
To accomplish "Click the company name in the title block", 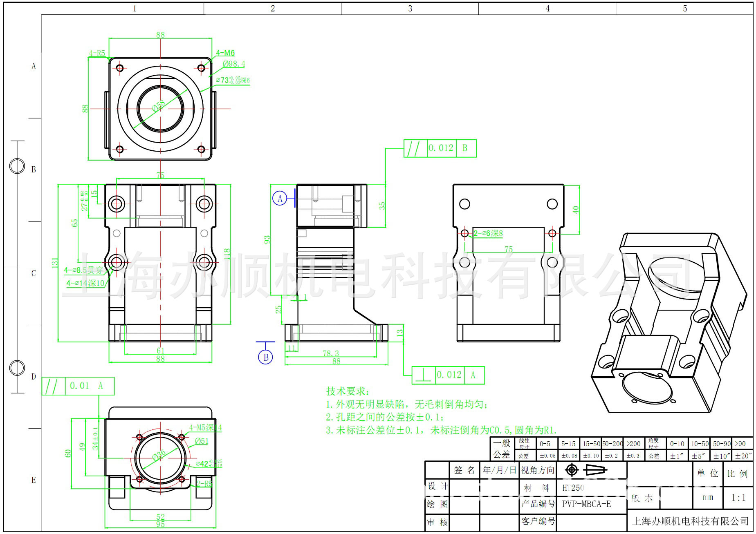I will pos(690,521).
